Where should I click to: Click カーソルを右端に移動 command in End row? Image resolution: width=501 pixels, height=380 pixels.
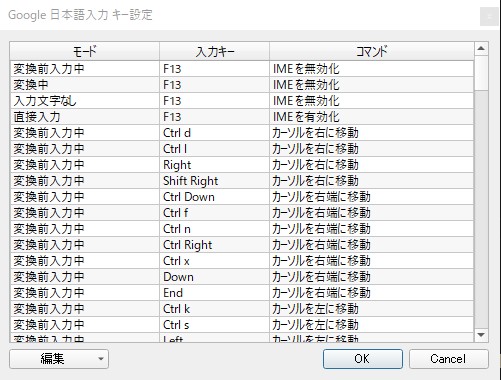click(371, 293)
